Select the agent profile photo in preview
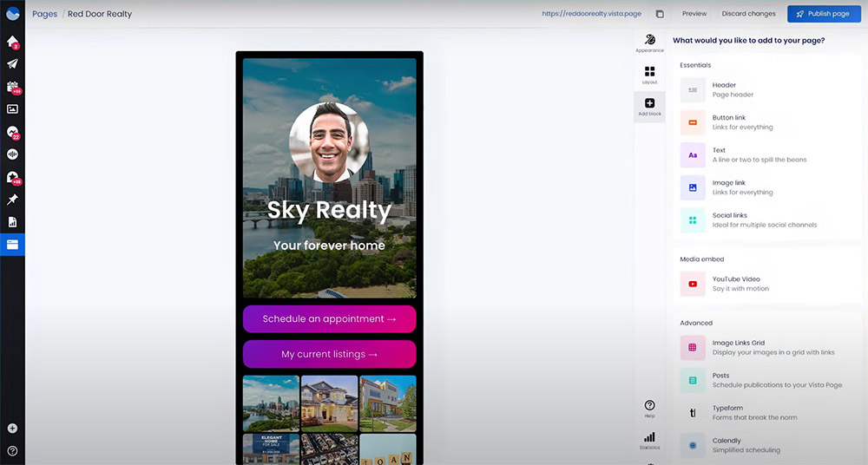 [x=329, y=142]
